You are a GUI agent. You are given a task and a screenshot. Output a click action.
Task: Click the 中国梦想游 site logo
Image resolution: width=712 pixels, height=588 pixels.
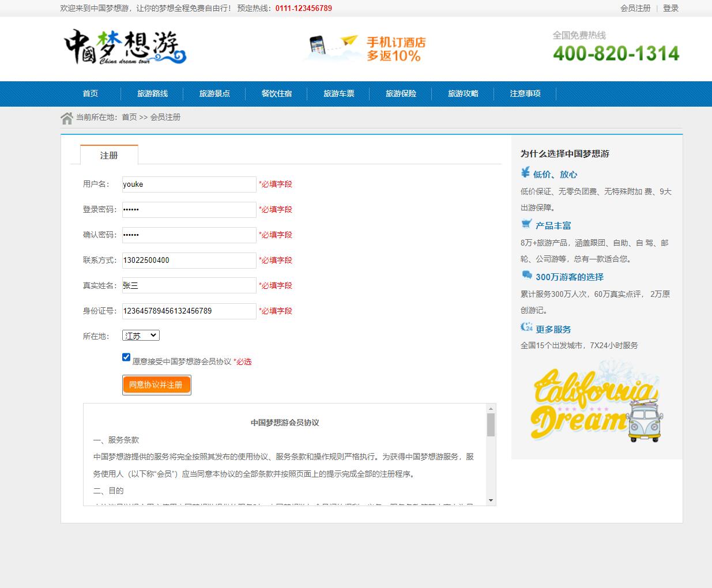click(x=125, y=47)
